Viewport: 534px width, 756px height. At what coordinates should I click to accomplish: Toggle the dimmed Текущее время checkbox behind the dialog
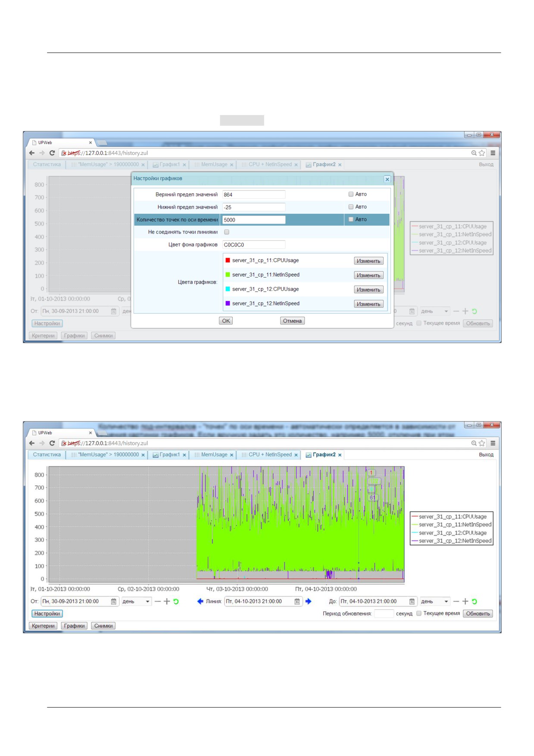tap(419, 323)
